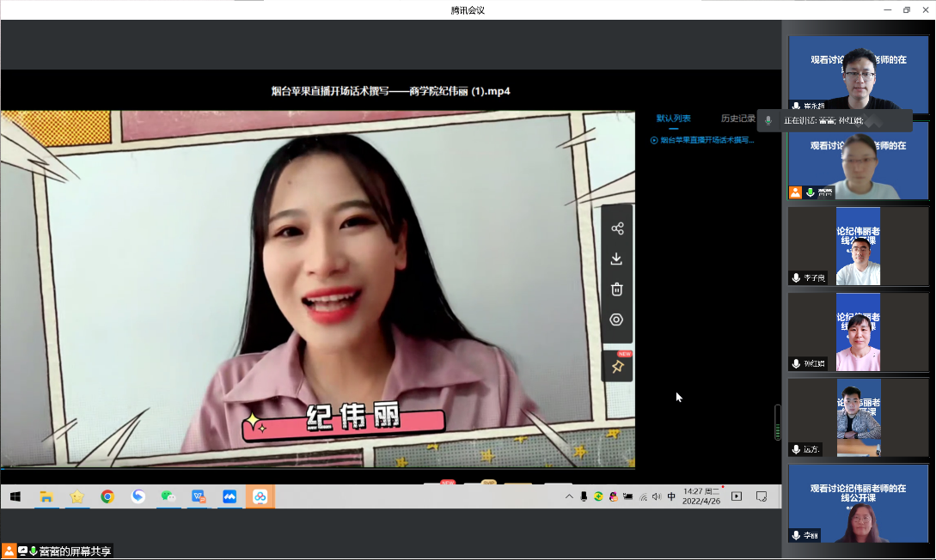Open the Tencent Meeting icon on taskbar

click(229, 496)
